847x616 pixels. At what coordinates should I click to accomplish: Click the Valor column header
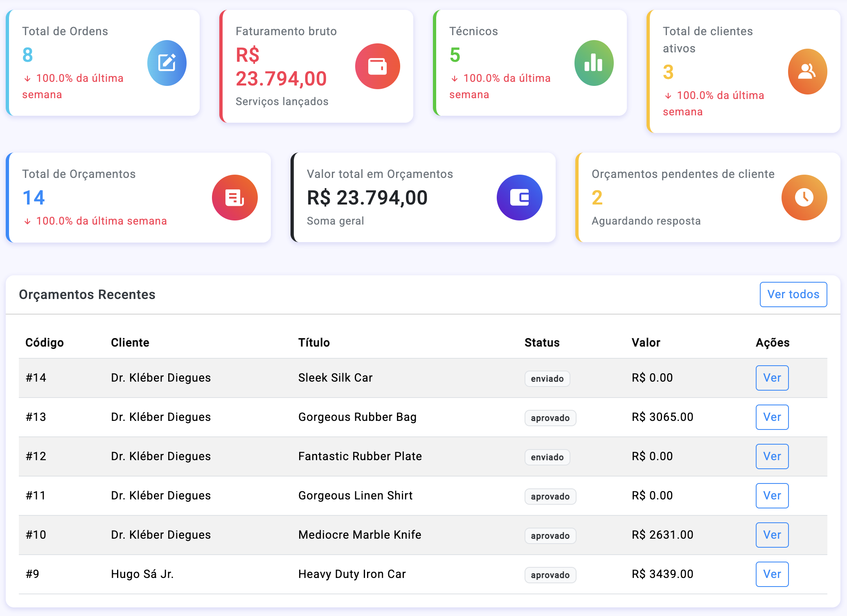646,342
